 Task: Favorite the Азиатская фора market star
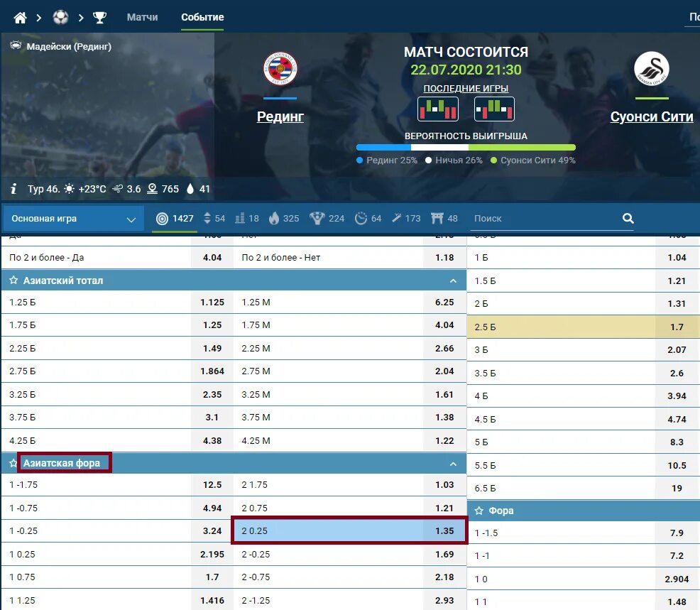coord(13,463)
